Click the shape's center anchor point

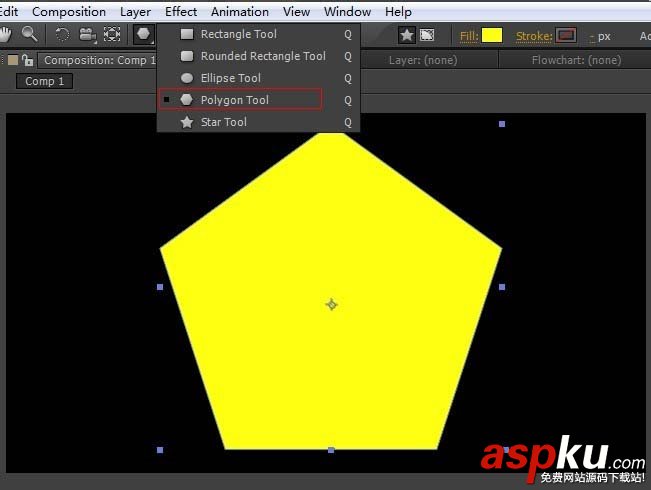(331, 304)
